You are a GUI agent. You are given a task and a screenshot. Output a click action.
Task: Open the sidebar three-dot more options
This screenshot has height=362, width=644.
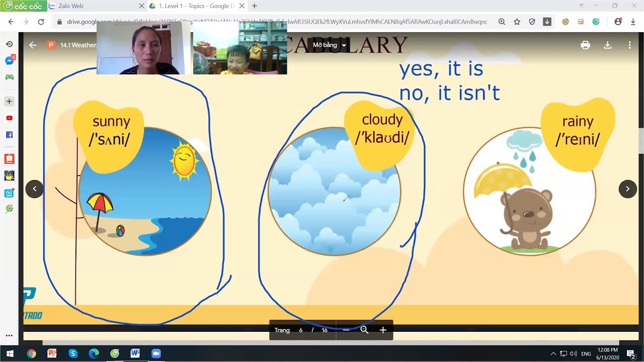[x=9, y=335]
